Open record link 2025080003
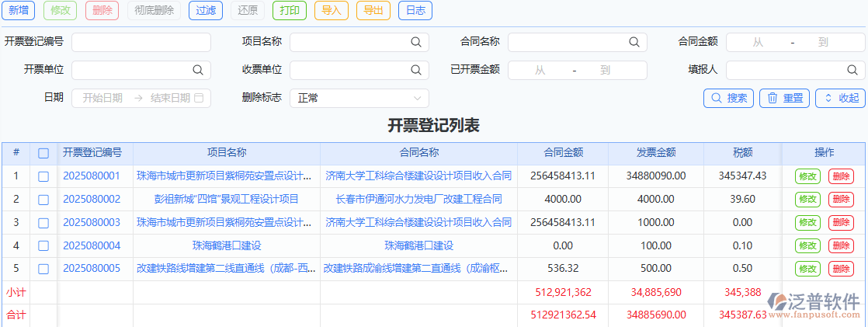This screenshot has width=868, height=327. point(92,222)
